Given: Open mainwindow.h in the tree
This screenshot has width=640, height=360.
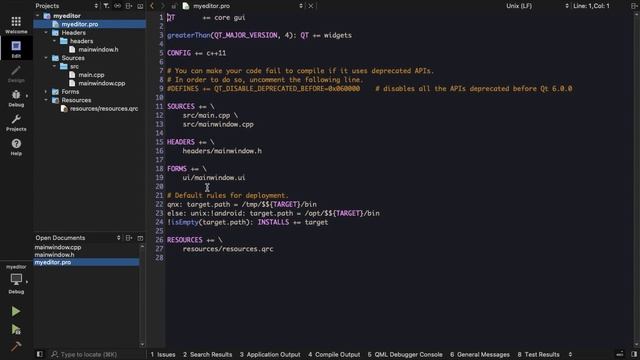Looking at the screenshot, I should pos(98,49).
